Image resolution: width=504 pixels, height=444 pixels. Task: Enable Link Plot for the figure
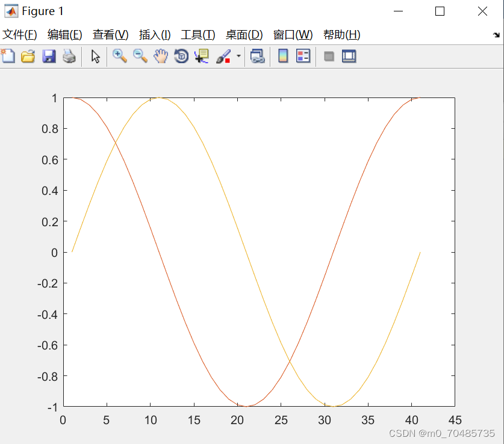(258, 56)
